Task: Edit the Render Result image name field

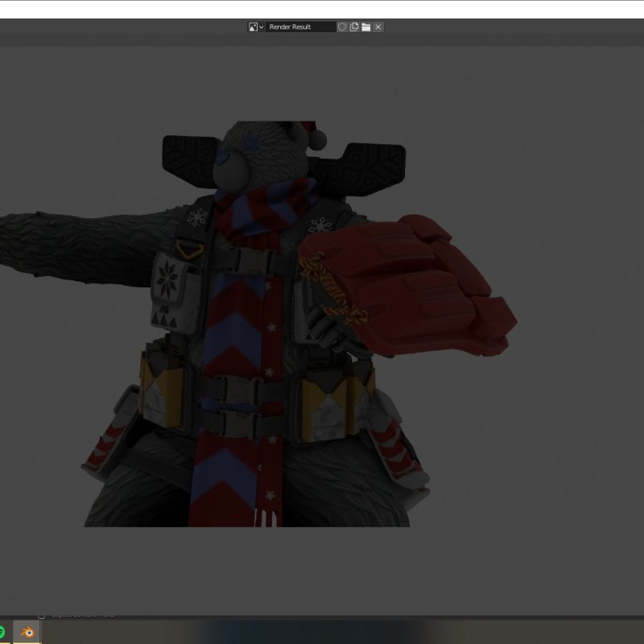Action: (300, 27)
